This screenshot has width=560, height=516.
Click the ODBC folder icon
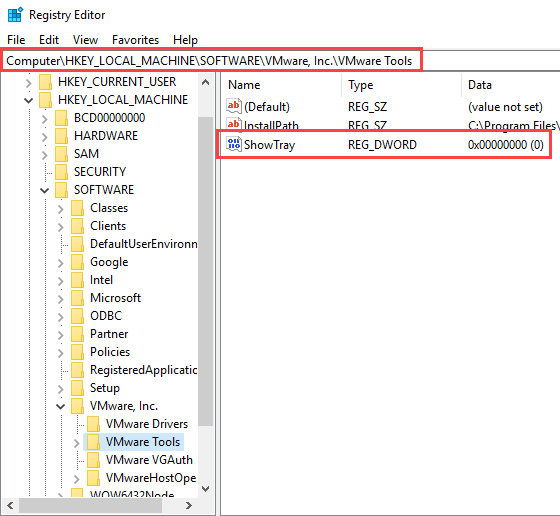78,316
